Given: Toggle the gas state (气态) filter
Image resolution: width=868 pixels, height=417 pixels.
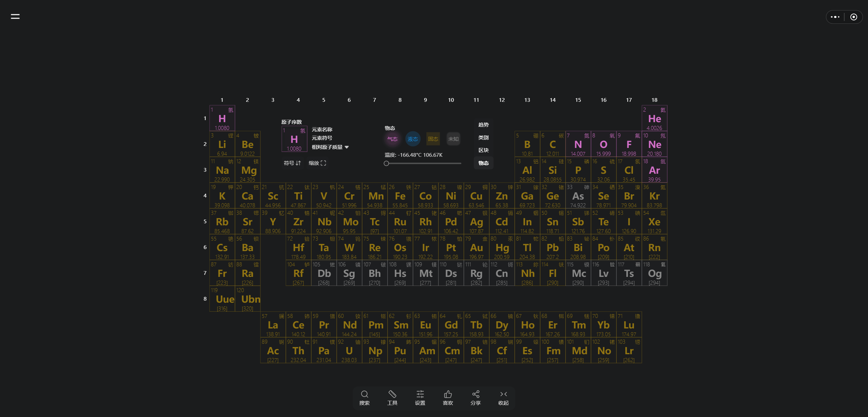Looking at the screenshot, I should click(x=392, y=139).
